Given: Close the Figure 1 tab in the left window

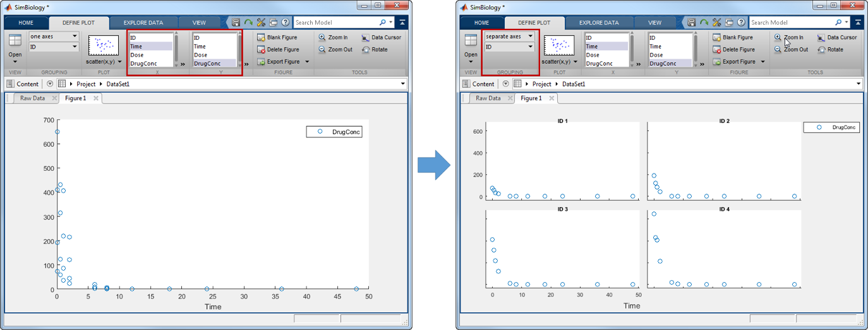Looking at the screenshot, I should click(96, 98).
